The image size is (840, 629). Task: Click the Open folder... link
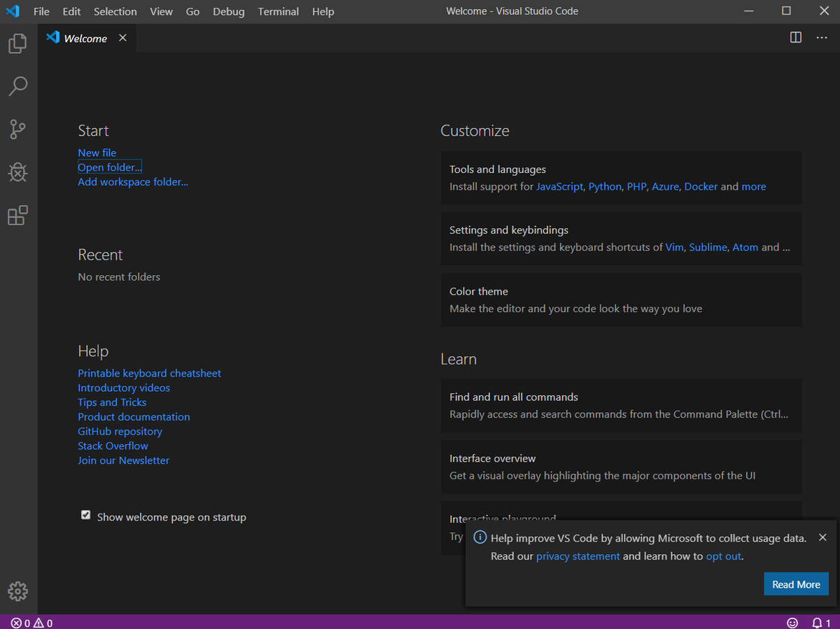110,167
